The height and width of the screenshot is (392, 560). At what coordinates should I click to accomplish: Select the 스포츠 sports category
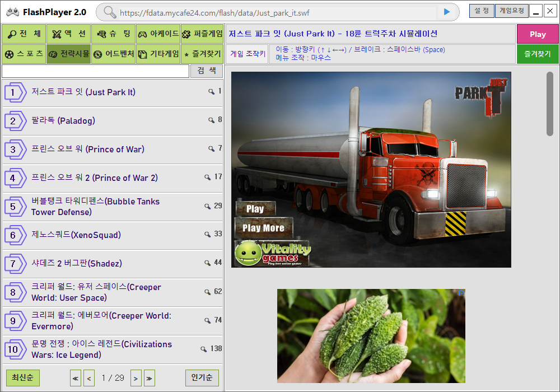(x=24, y=54)
